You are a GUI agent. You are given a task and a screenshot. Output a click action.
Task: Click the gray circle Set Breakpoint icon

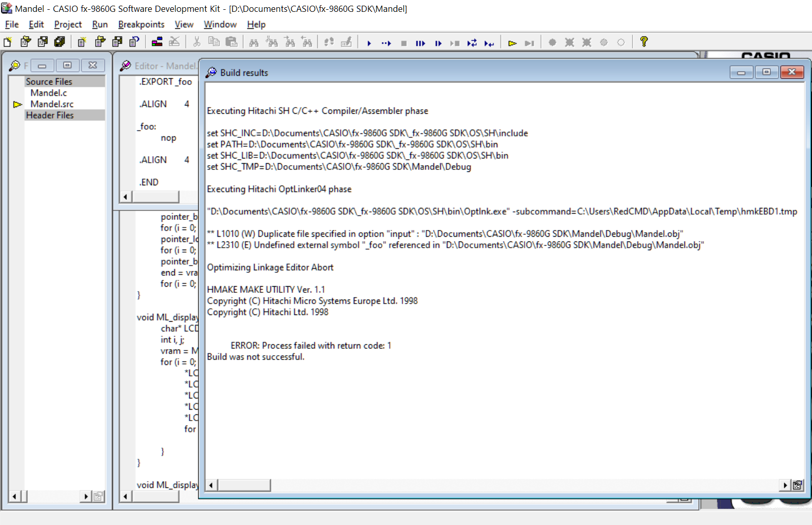(x=552, y=42)
